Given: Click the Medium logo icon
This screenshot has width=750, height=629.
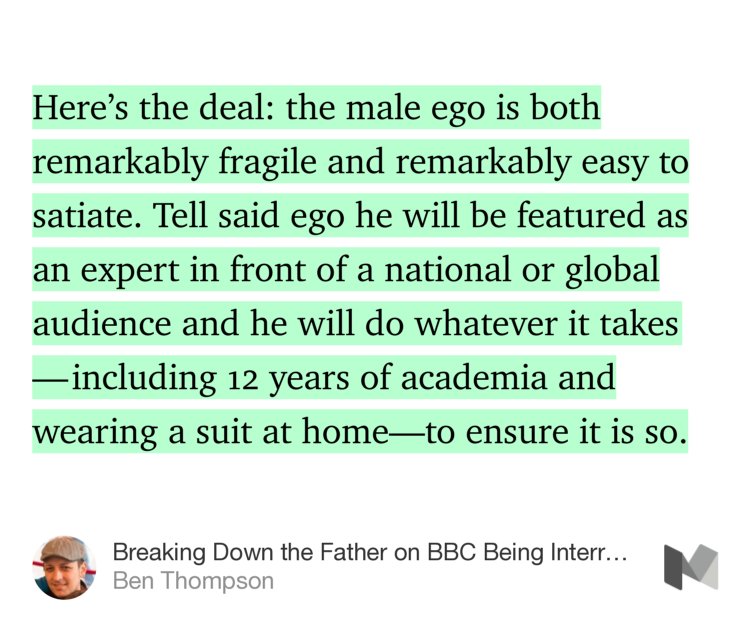Looking at the screenshot, I should point(691,566).
